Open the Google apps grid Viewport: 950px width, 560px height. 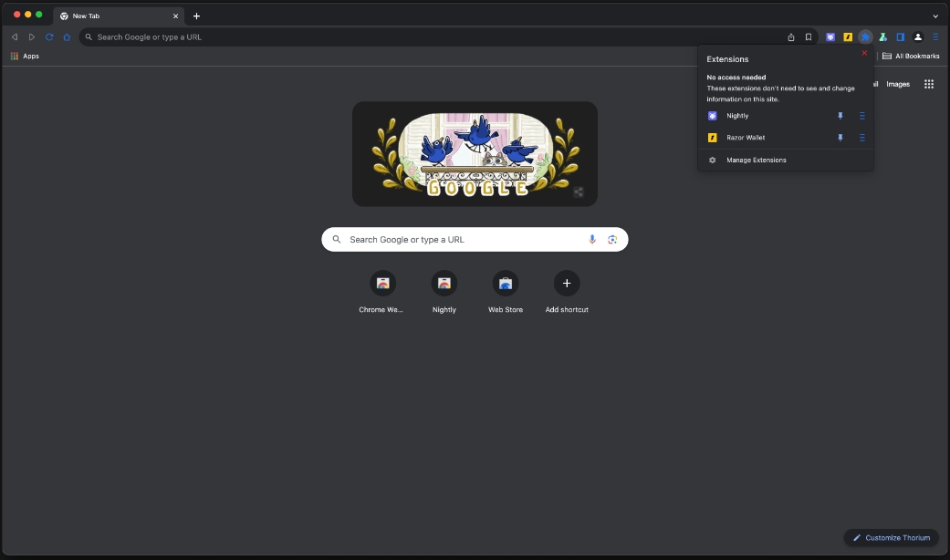929,84
